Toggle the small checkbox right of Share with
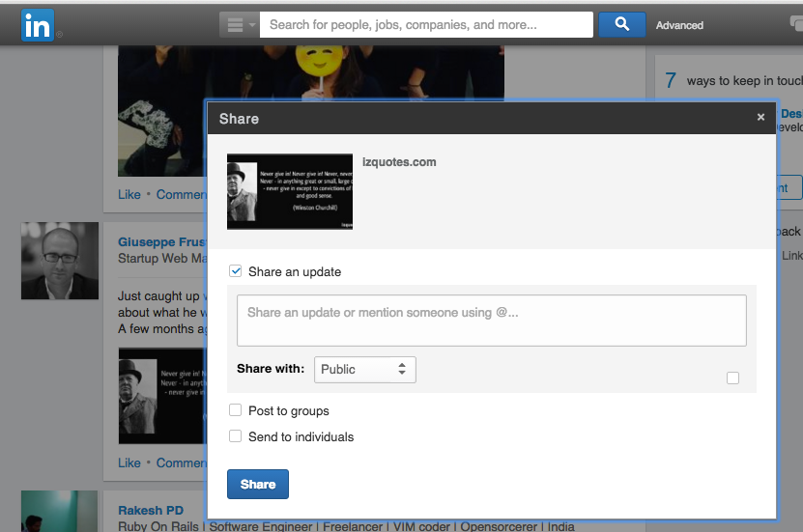Viewport: 803px width, 532px height. 732,378
